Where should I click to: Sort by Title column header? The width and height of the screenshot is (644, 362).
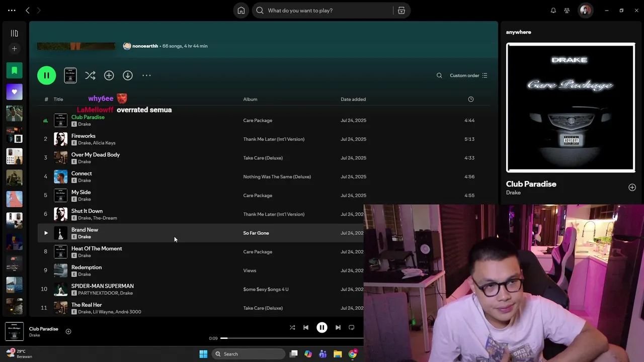click(58, 100)
